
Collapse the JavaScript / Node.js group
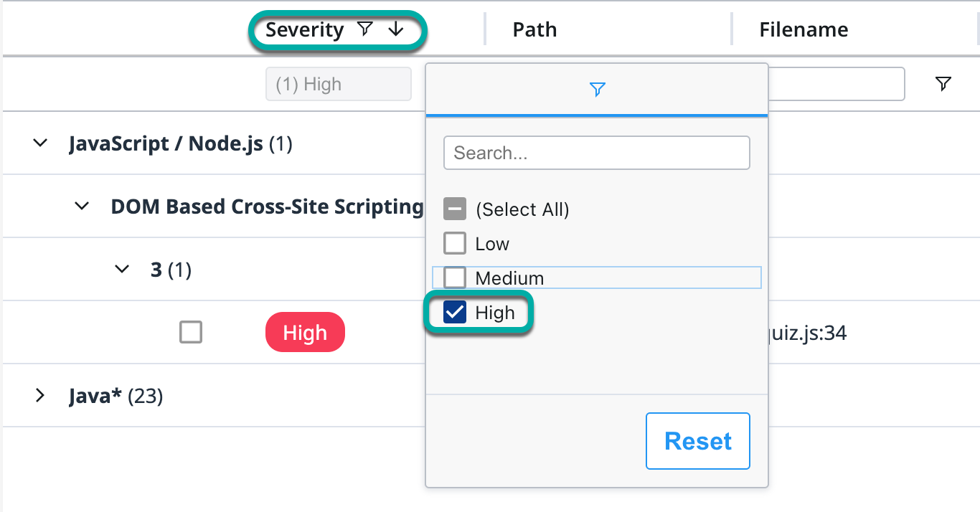point(41,143)
